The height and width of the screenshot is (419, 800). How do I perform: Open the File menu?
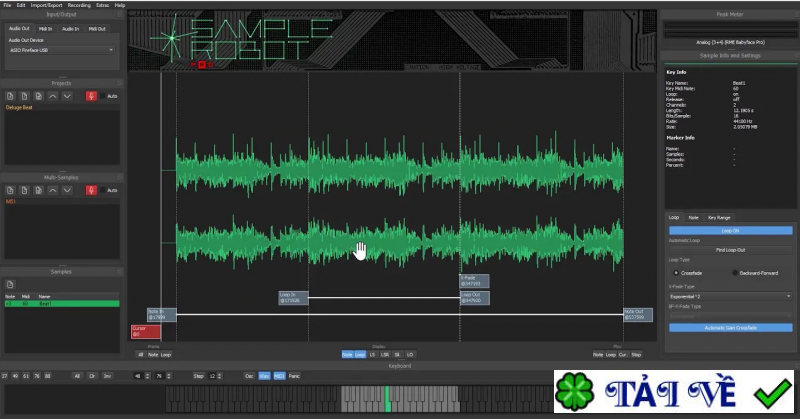tap(7, 5)
